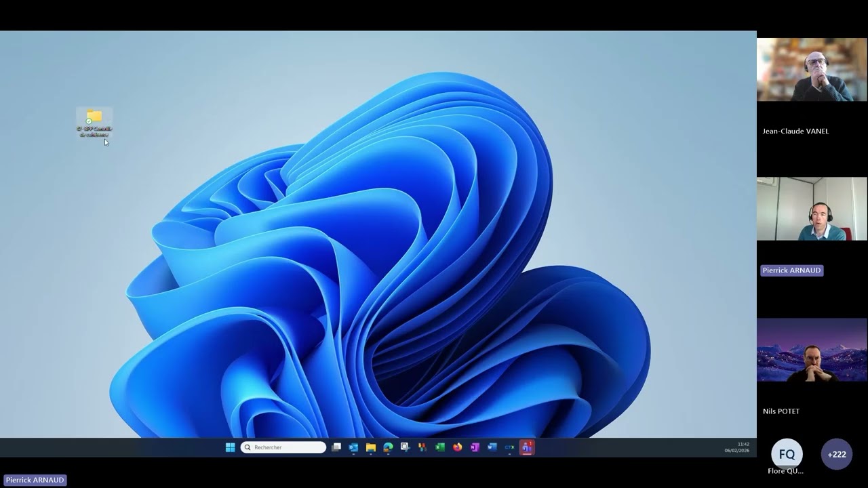The image size is (868, 488).
Task: Open the Windows Start menu
Action: pyautogui.click(x=230, y=447)
